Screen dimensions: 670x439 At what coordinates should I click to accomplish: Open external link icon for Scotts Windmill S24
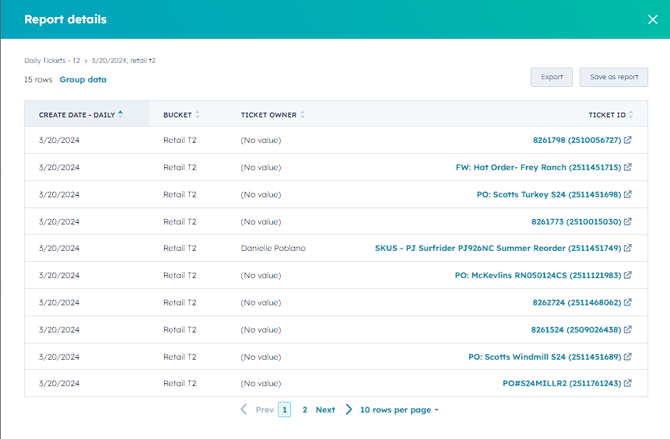coord(628,357)
